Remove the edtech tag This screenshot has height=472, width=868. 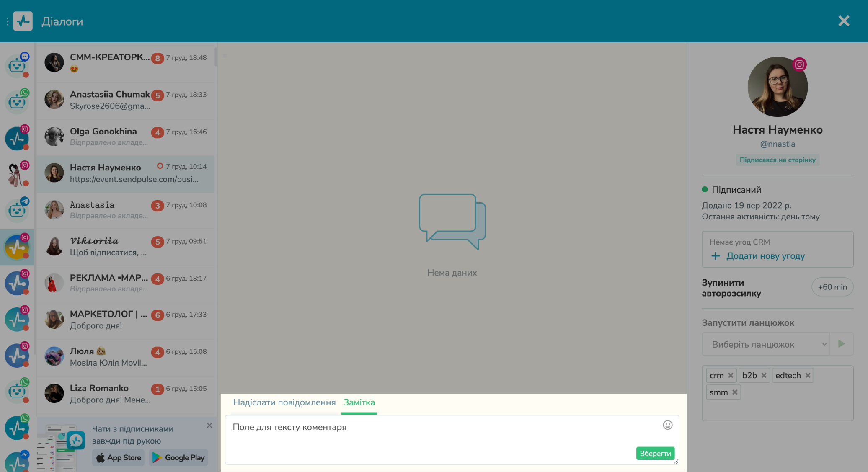(808, 375)
